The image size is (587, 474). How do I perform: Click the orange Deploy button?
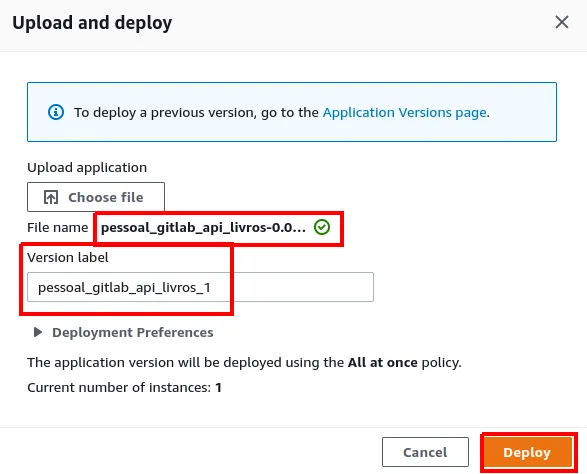point(528,452)
